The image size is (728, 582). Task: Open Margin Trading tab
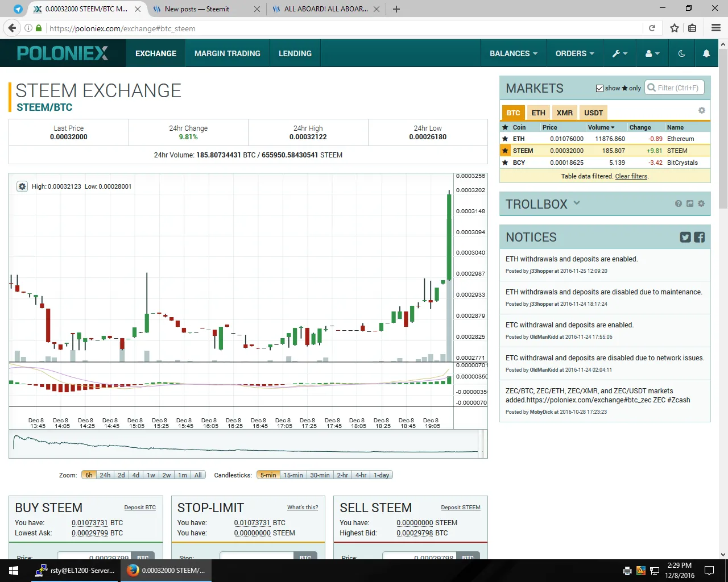227,53
